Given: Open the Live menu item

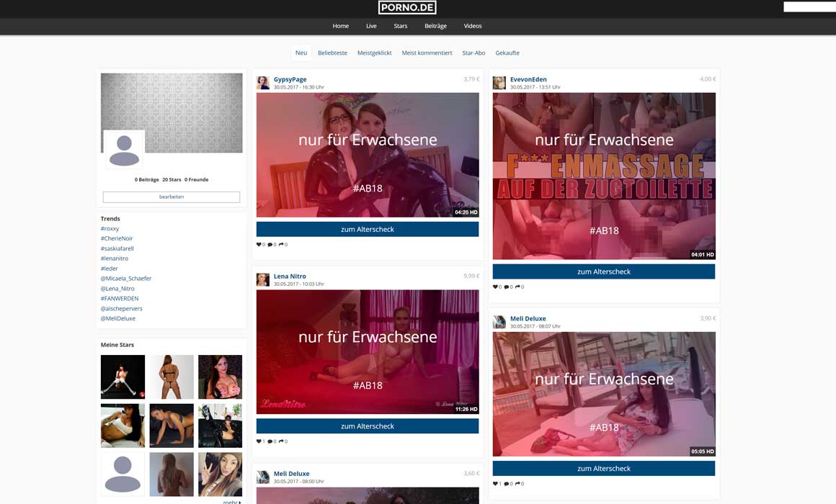Looking at the screenshot, I should click(371, 26).
